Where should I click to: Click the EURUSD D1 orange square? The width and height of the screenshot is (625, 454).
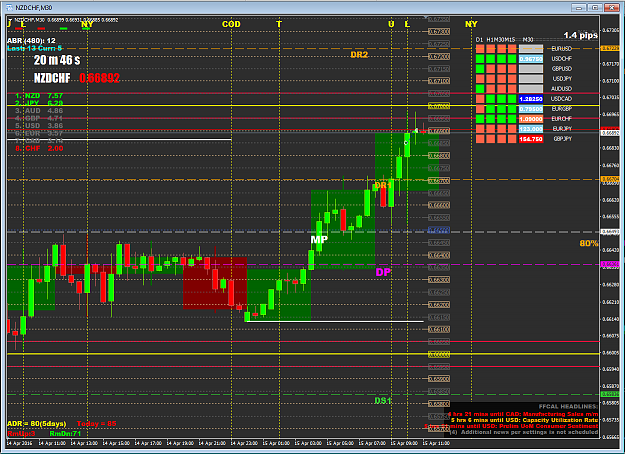480,49
